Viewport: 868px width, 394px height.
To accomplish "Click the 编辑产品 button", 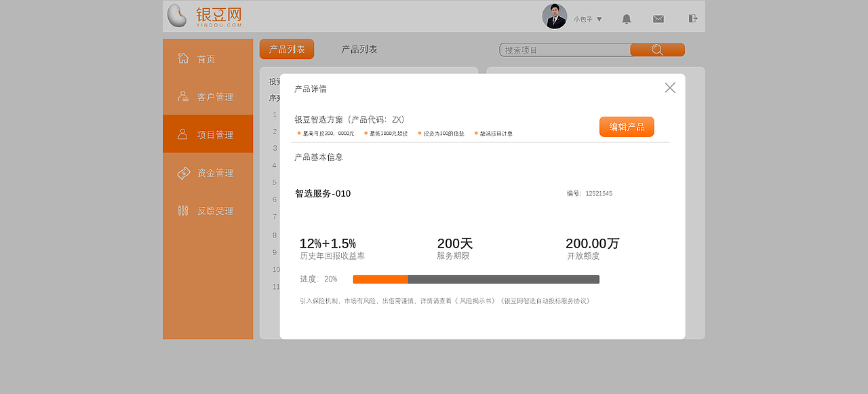I will [x=627, y=127].
